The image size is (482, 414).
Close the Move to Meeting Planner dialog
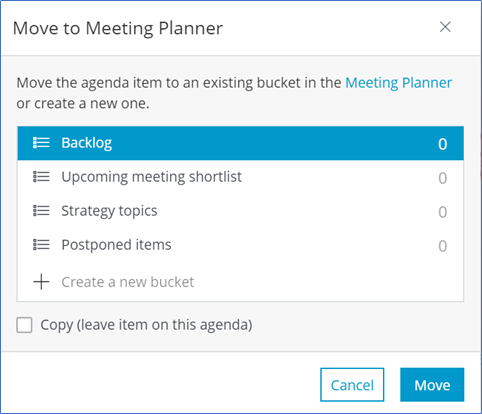tap(445, 27)
